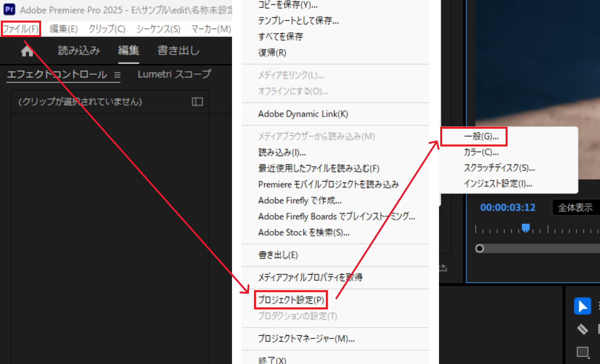
Task: Open the ファイル(F) menu
Action: coord(21,29)
